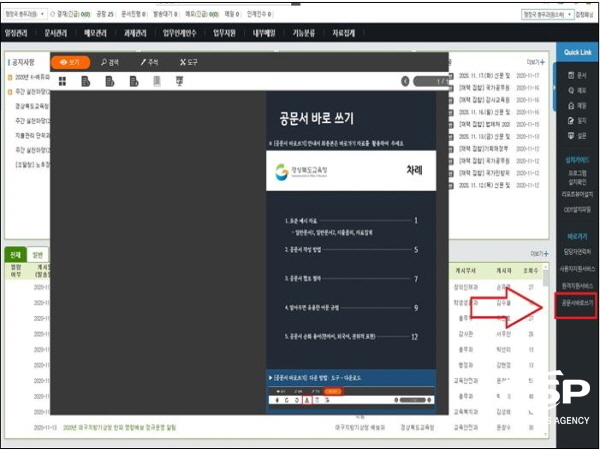
Task: Go to previous page with round arrow button
Action: click(x=405, y=82)
